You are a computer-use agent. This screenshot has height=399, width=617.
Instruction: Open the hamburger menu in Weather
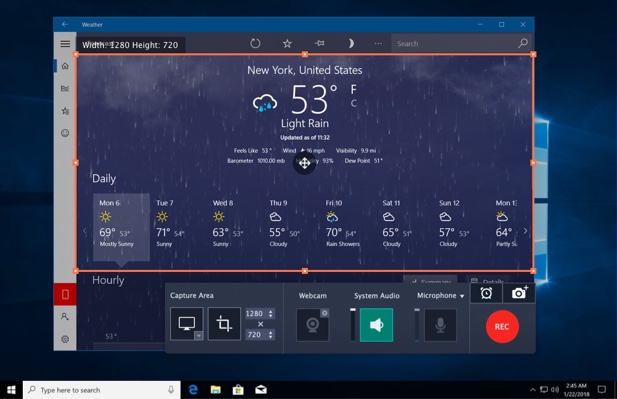(x=65, y=44)
